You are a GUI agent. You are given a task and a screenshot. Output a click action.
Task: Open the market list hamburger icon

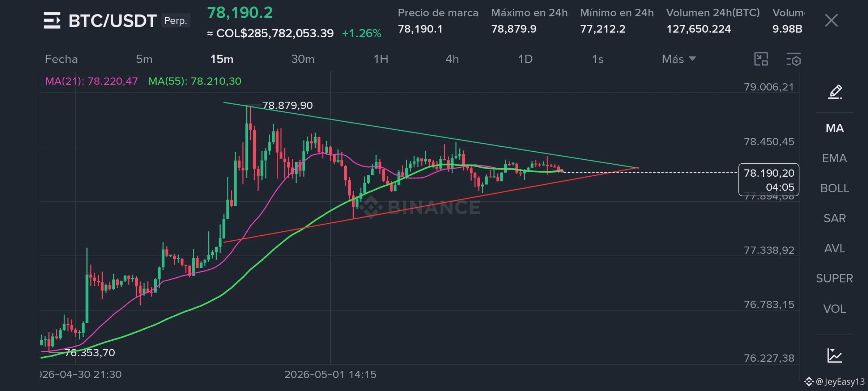pos(52,20)
